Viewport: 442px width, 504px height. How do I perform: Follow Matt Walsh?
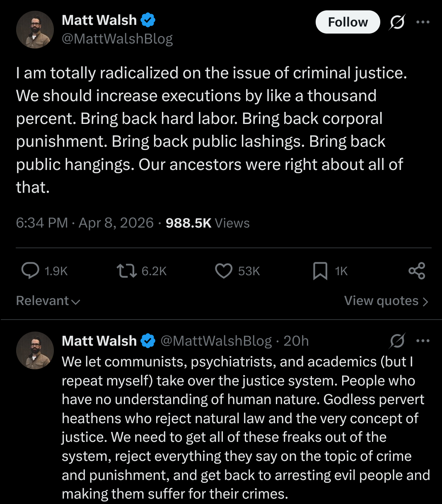tap(348, 22)
